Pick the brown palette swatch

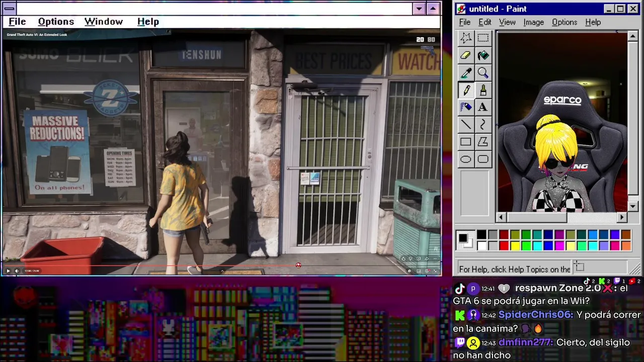626,235
